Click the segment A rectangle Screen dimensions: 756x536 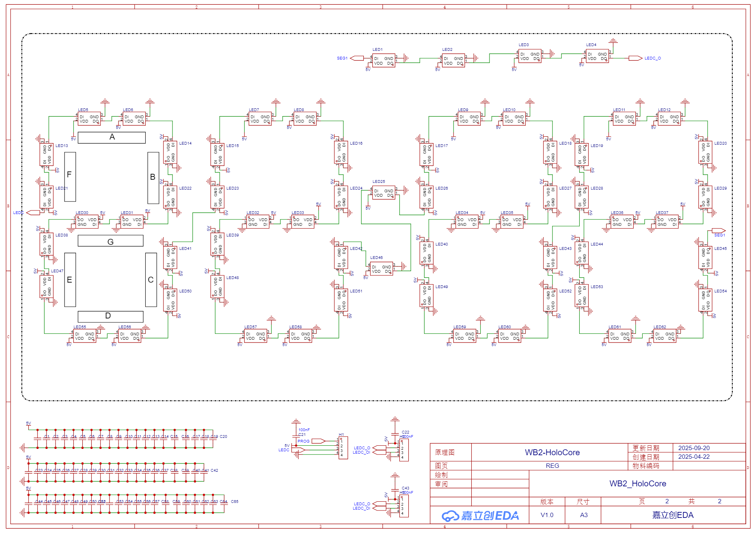(x=112, y=137)
